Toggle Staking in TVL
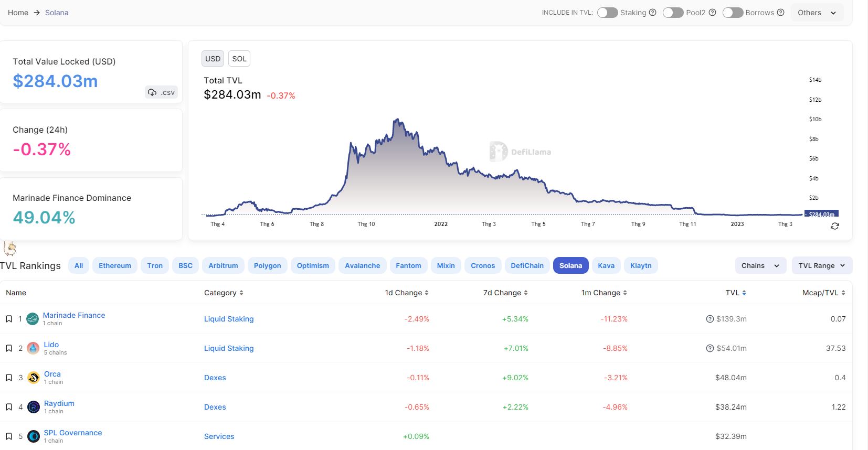The width and height of the screenshot is (868, 450). tap(607, 13)
